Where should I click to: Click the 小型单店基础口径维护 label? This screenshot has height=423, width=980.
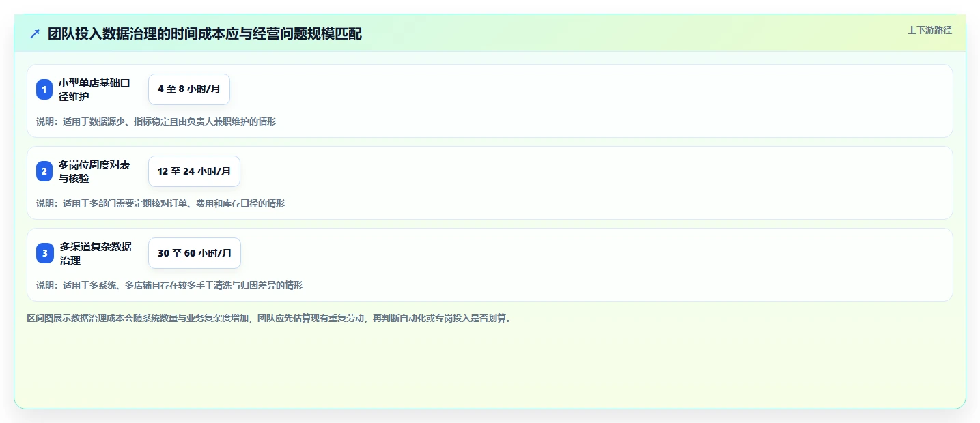[94, 89]
